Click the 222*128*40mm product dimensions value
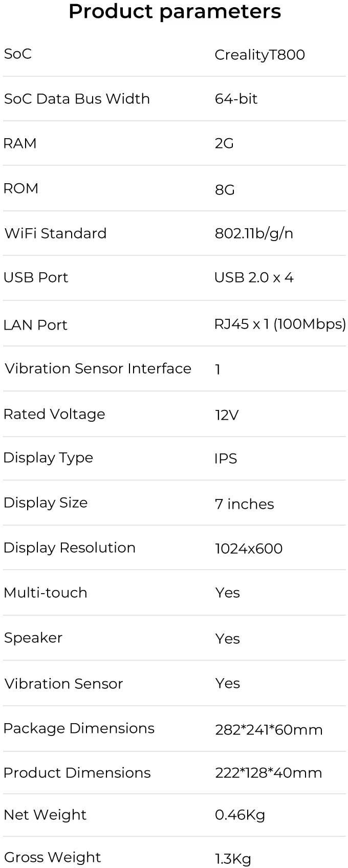348x868 pixels. tap(268, 773)
